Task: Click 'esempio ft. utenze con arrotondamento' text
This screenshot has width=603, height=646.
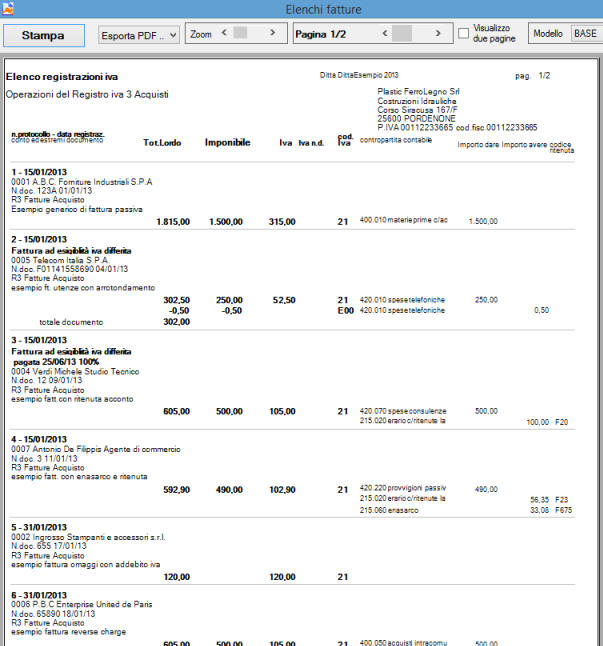Action: [x=83, y=288]
